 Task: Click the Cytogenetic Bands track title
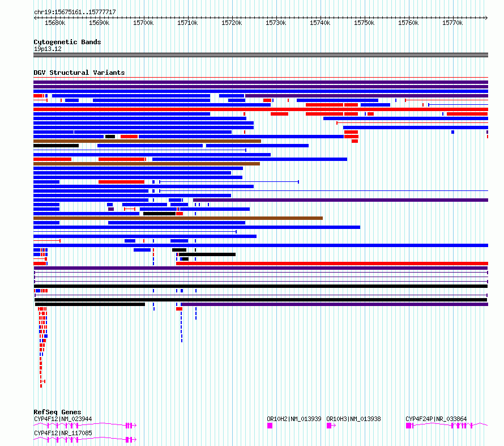[67, 42]
